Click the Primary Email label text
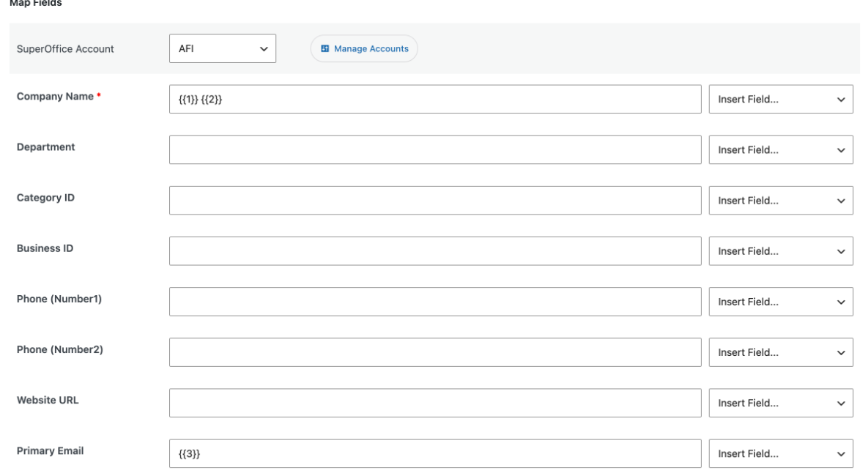 (x=50, y=450)
